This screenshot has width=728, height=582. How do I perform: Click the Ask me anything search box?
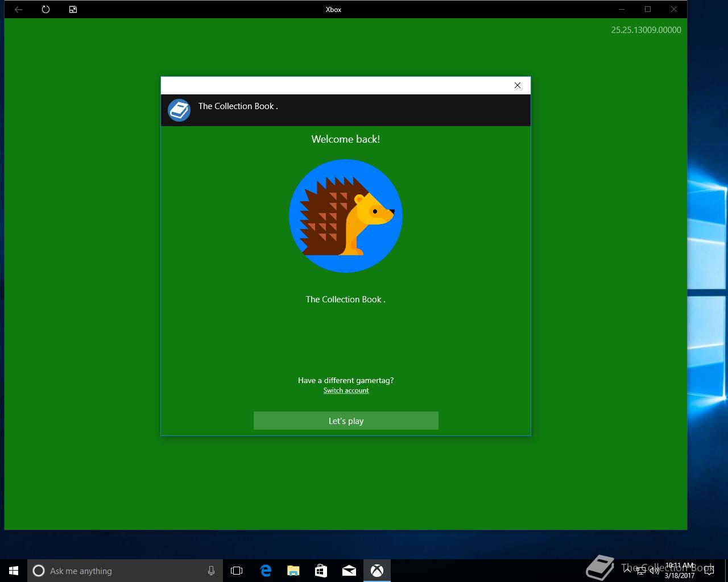point(125,571)
